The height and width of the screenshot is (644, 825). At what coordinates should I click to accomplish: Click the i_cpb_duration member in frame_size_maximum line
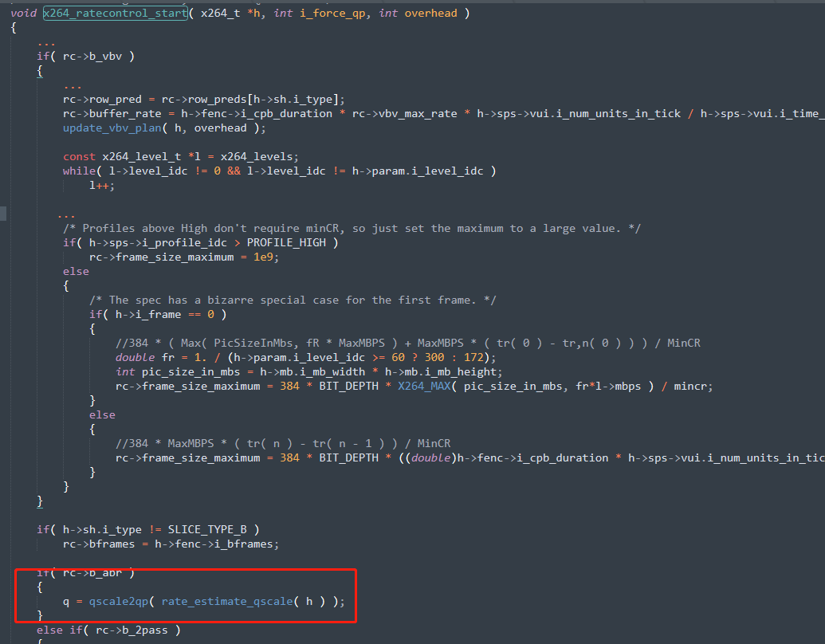pyautogui.click(x=563, y=457)
